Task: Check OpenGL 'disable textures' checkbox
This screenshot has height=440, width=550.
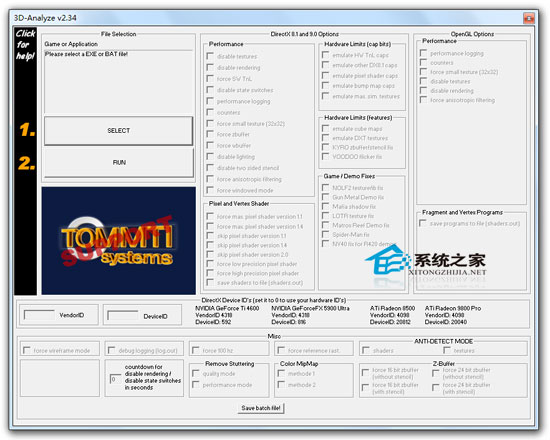Action: click(x=423, y=81)
